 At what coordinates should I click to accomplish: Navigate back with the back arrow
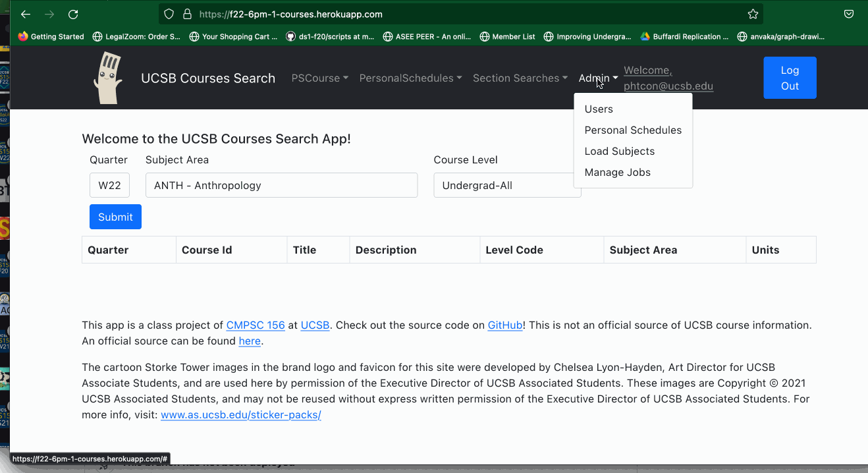click(25, 14)
